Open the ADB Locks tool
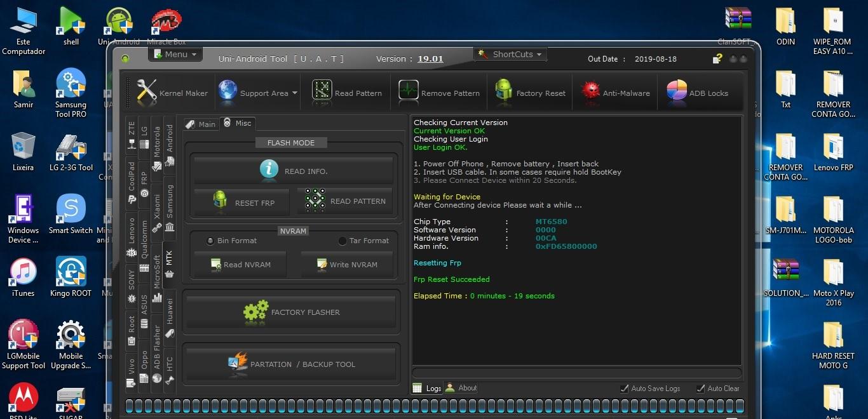 (x=697, y=93)
